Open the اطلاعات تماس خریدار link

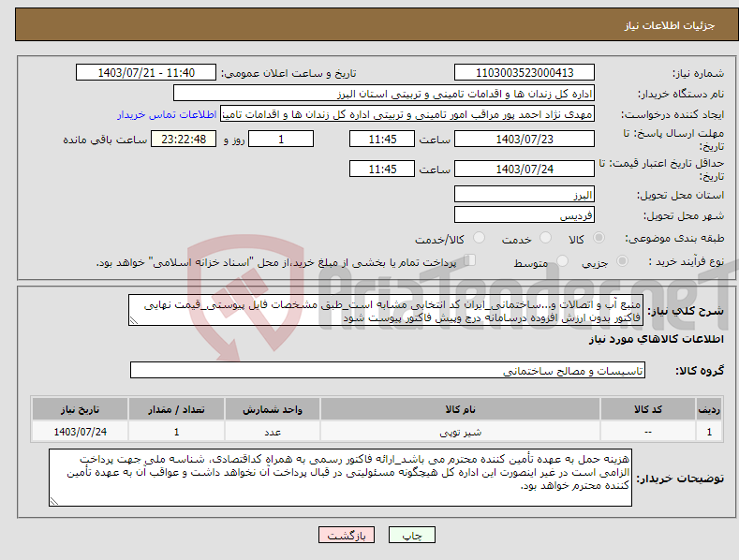[167, 114]
